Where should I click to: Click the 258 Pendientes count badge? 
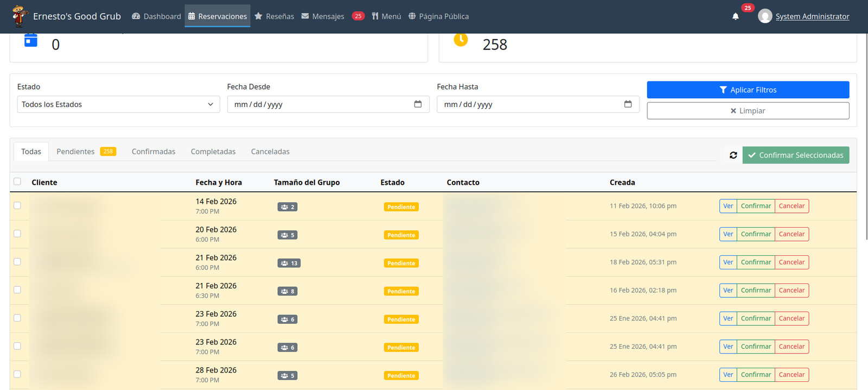pyautogui.click(x=108, y=152)
